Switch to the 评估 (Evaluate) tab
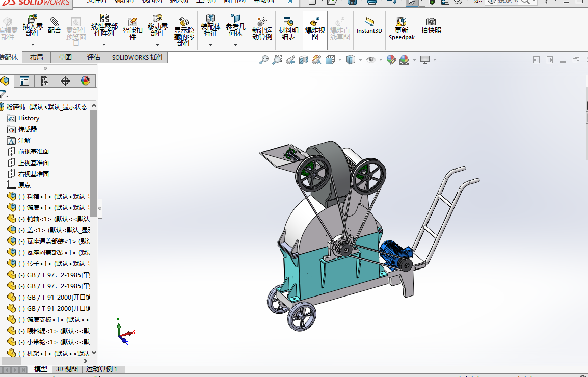Image resolution: width=588 pixels, height=377 pixels. click(93, 57)
